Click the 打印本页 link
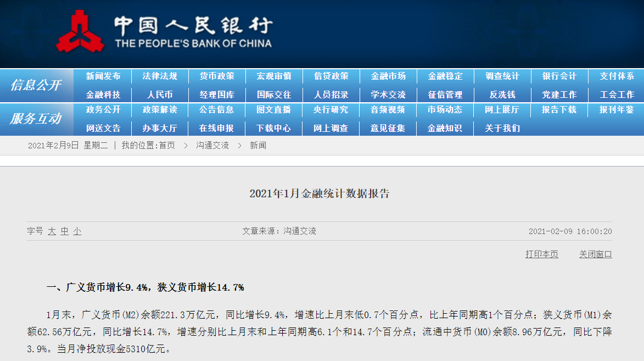 tap(541, 254)
